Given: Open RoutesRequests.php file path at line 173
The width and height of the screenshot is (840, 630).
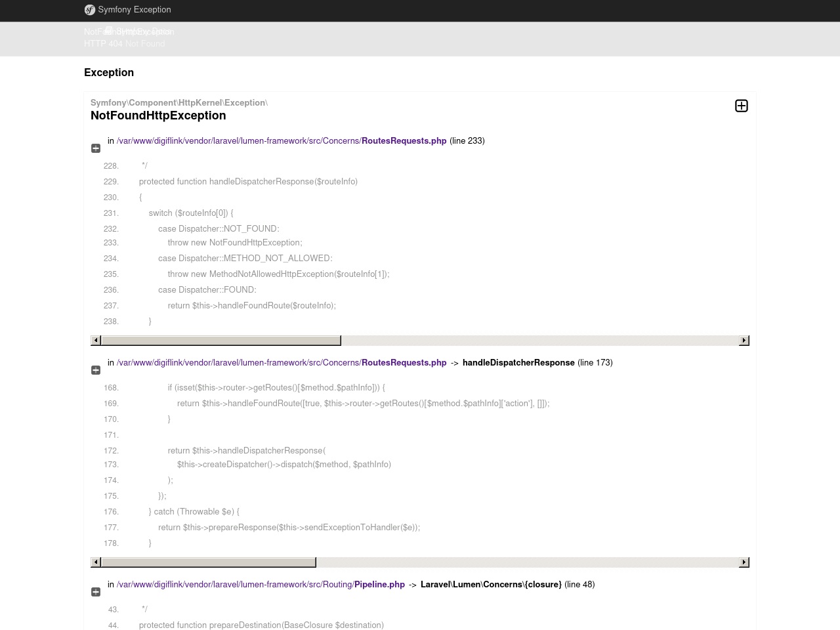Looking at the screenshot, I should pyautogui.click(x=282, y=363).
